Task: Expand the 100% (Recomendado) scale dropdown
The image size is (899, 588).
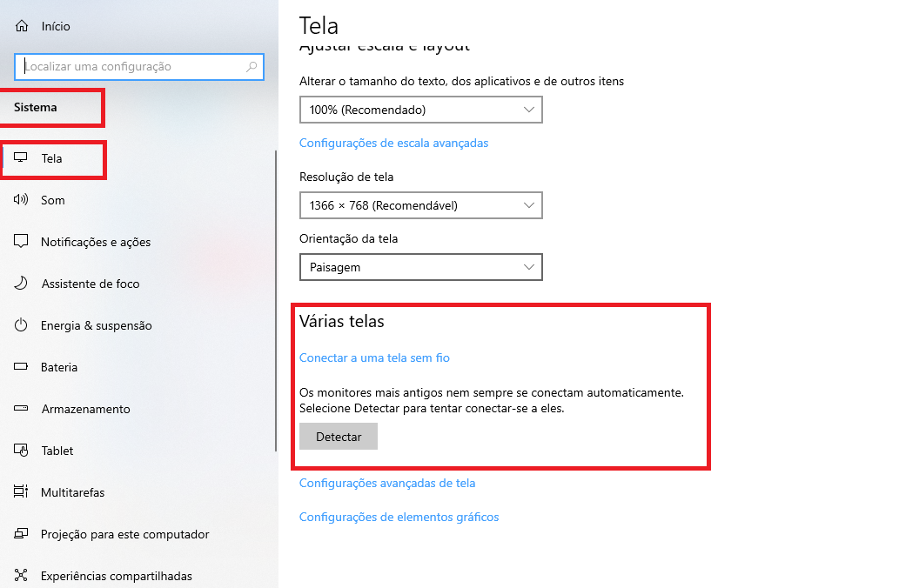Action: point(421,110)
